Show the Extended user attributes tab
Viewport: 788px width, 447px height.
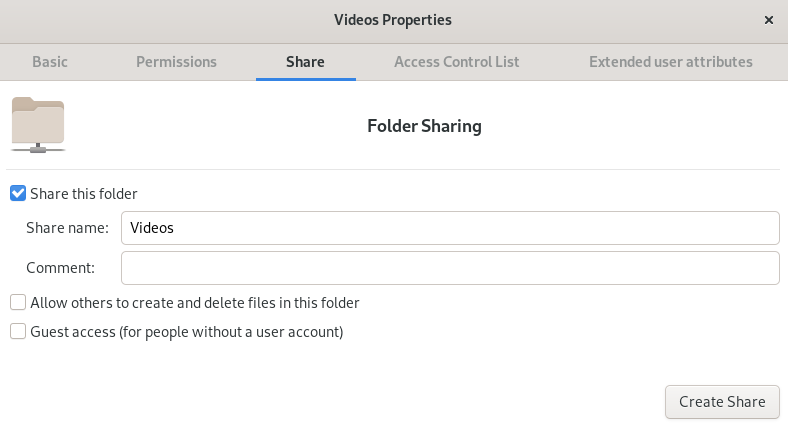[670, 62]
